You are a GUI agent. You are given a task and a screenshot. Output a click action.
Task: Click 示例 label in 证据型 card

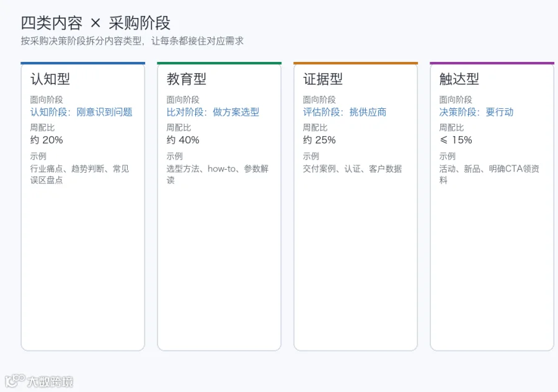pyautogui.click(x=311, y=156)
